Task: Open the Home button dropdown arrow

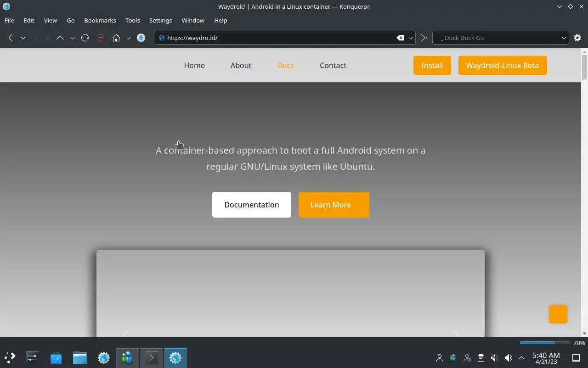Action: (128, 38)
